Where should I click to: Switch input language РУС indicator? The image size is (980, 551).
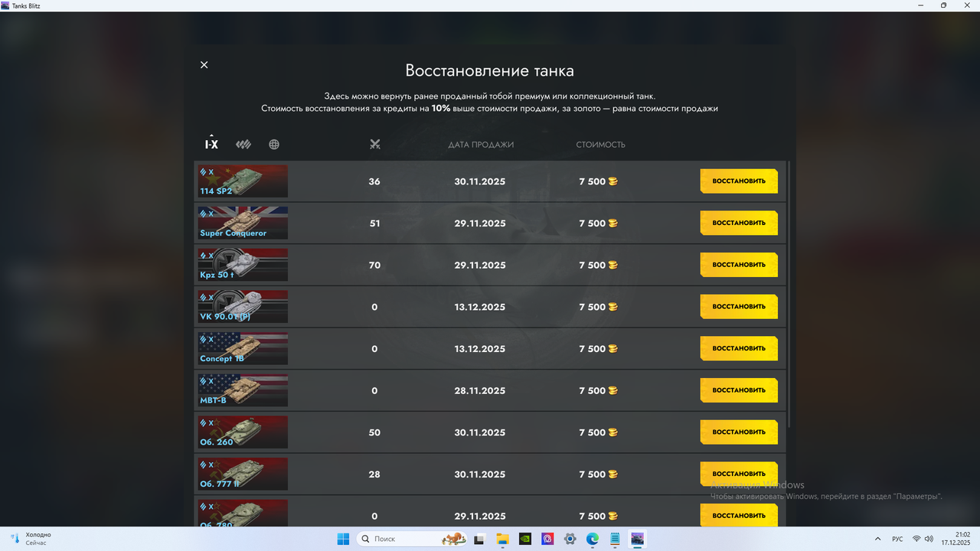[897, 539]
